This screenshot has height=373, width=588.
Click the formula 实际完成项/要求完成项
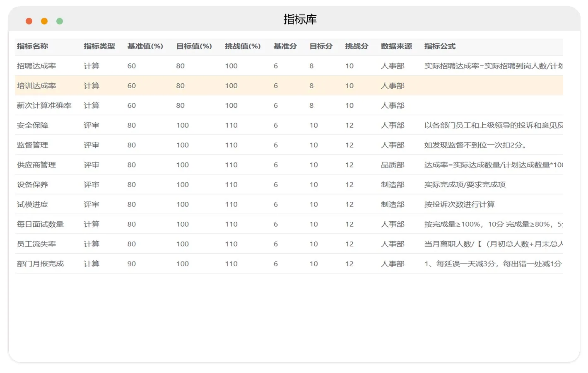[465, 185]
